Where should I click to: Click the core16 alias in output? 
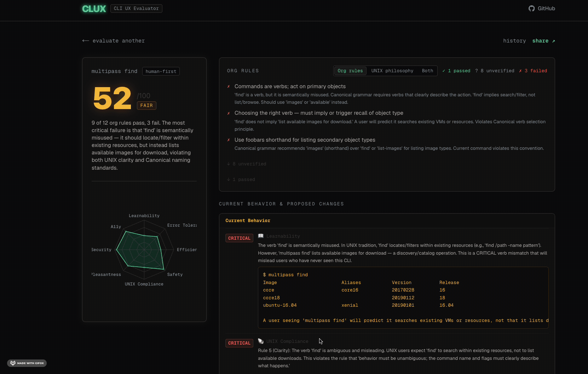click(x=350, y=290)
